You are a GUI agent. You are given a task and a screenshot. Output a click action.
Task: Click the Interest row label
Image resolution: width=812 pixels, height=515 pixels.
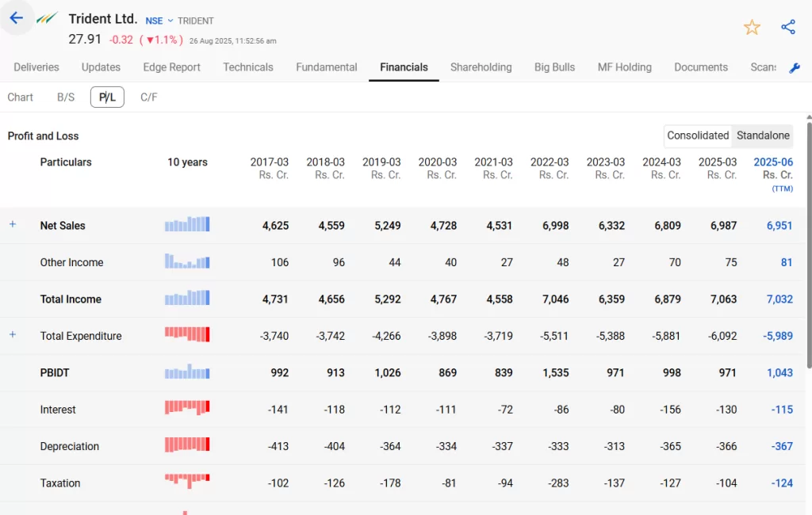coord(58,410)
